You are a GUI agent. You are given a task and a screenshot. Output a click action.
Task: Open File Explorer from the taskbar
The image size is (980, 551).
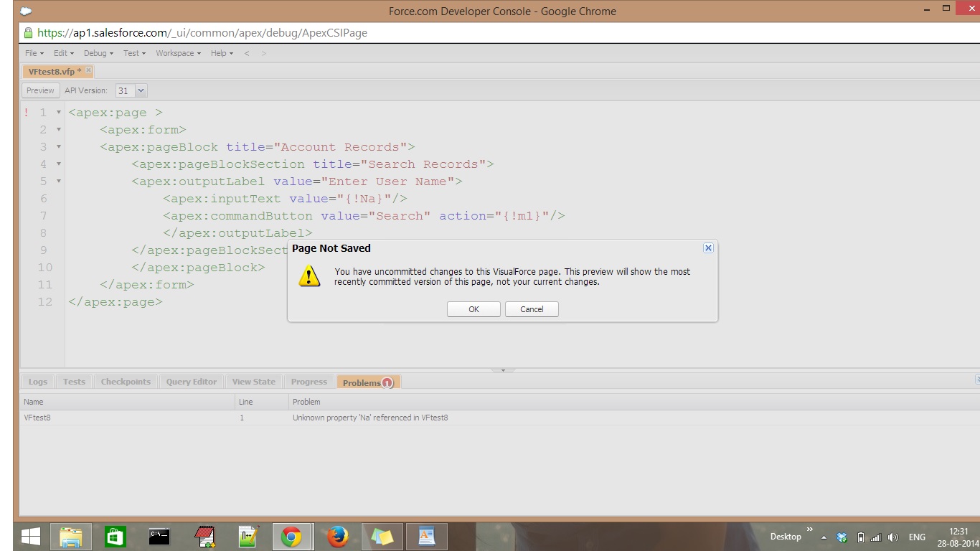click(70, 537)
